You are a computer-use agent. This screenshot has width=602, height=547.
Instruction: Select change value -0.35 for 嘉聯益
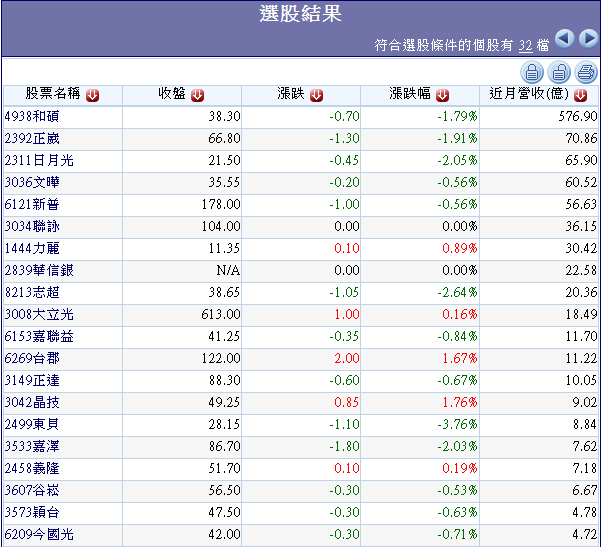(344, 336)
